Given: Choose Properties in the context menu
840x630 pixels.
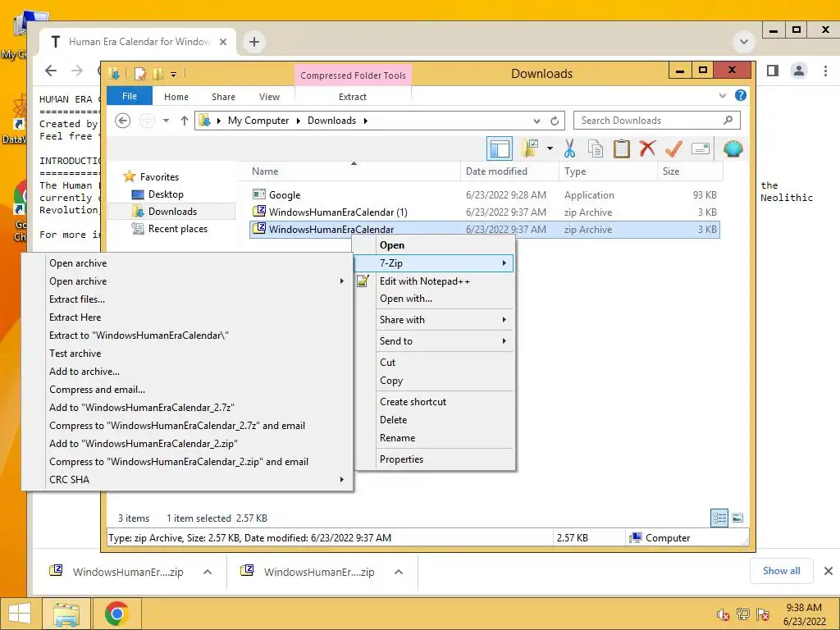Looking at the screenshot, I should coord(434,459).
